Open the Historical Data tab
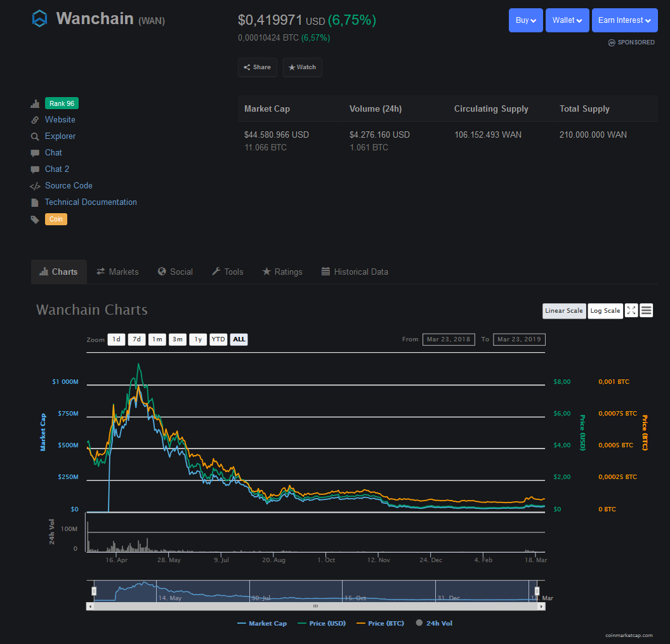 [x=355, y=272]
